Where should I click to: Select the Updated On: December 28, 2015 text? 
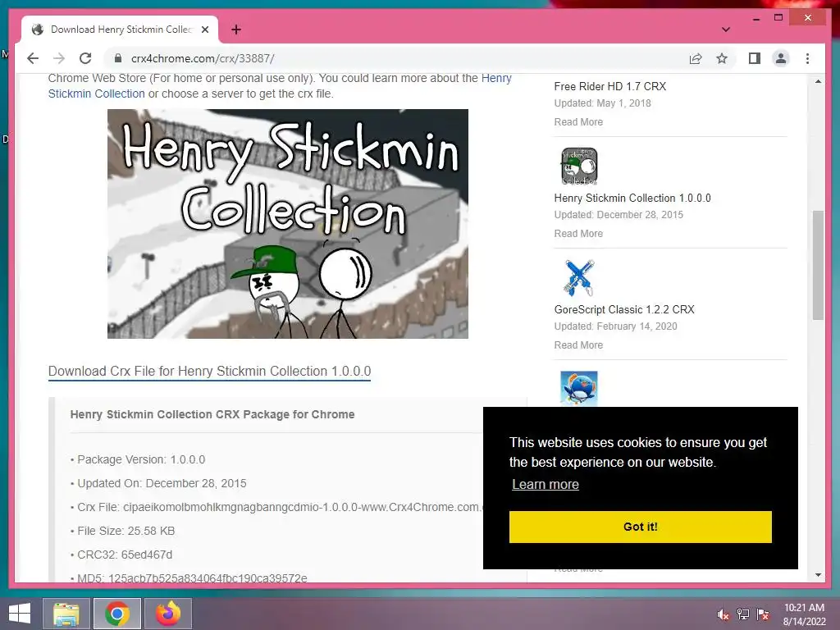tap(162, 483)
